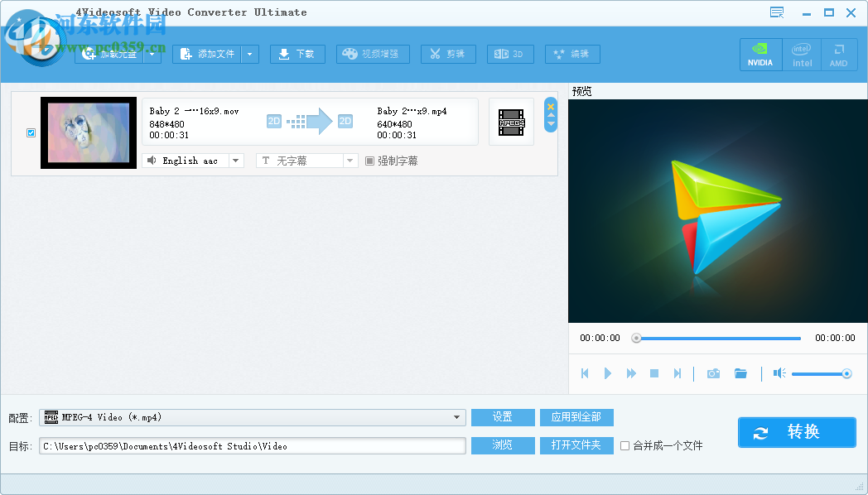The image size is (868, 495).
Task: Open the MPEG-4 Video profile dropdown
Action: coord(458,417)
